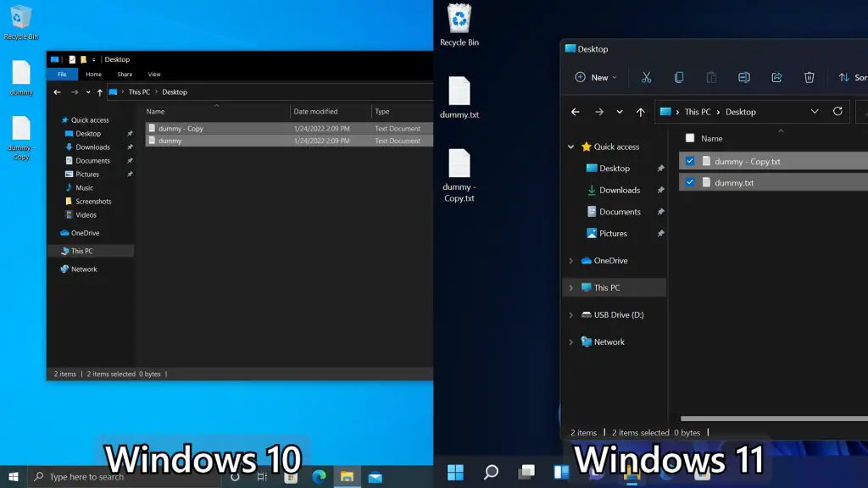Select Videos folder in Windows 10 sidebar
The width and height of the screenshot is (868, 488).
coord(86,214)
